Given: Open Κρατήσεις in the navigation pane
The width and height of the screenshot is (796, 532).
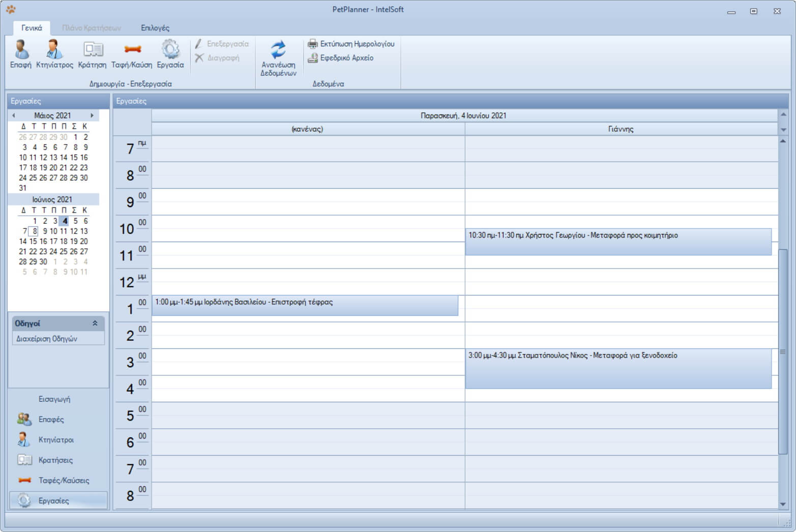Looking at the screenshot, I should [x=55, y=460].
